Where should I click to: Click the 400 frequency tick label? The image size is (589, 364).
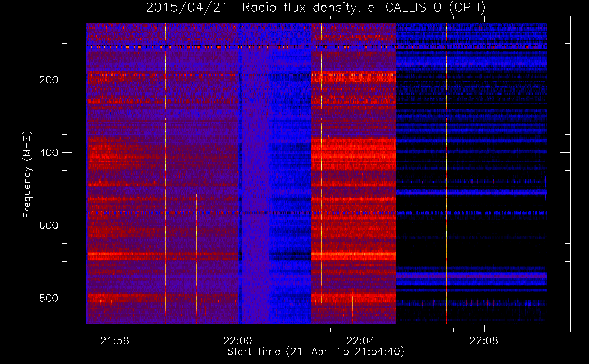coord(49,153)
